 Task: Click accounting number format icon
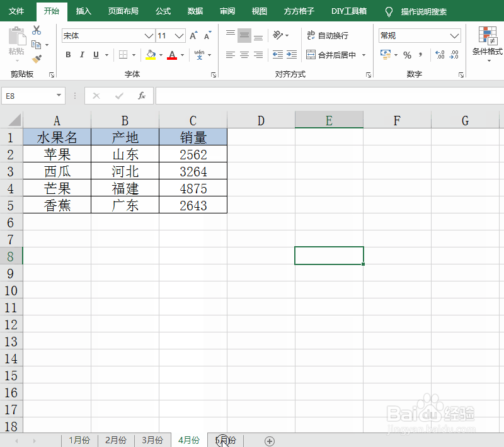pos(386,55)
